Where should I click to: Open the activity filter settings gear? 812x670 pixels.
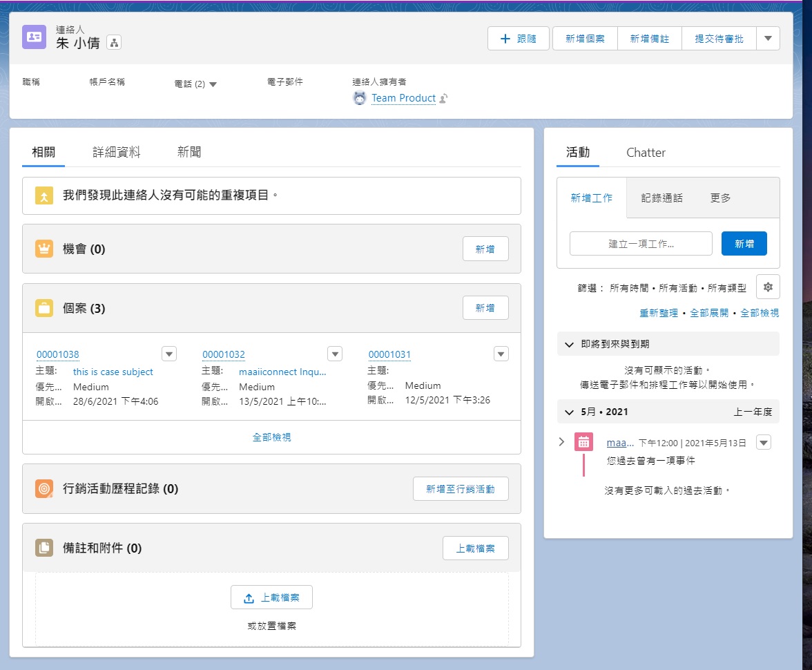(x=768, y=287)
